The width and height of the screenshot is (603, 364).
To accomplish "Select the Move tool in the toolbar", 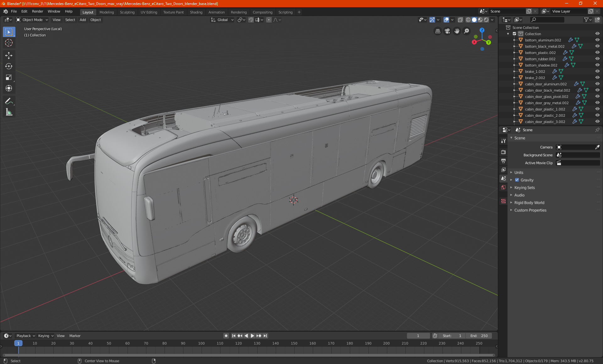I will pyautogui.click(x=9, y=56).
